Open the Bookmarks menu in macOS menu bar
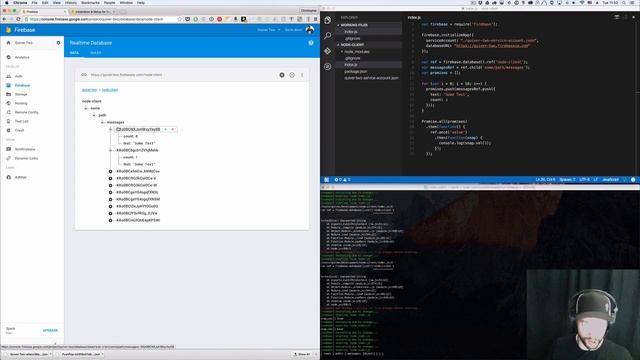Screen dimensions: 640x360 90,2
